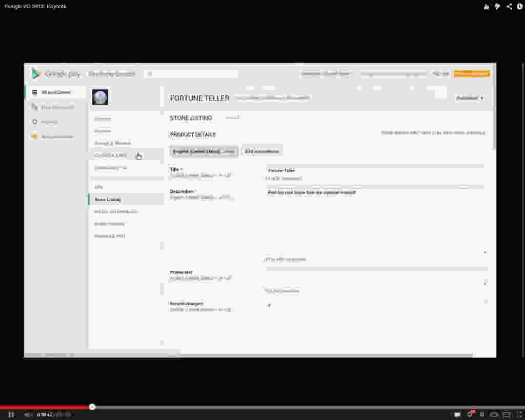The width and height of the screenshot is (525, 420).
Task: Open the 'Google I/O 2013: Keynote' video title
Action: pos(35,6)
